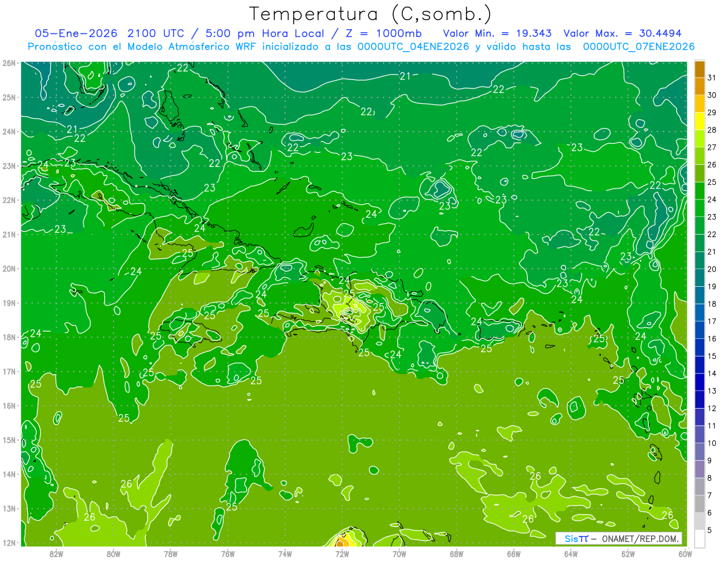Click the "16N" latitude axis label
Screen dimensions: 728x562
(9, 406)
